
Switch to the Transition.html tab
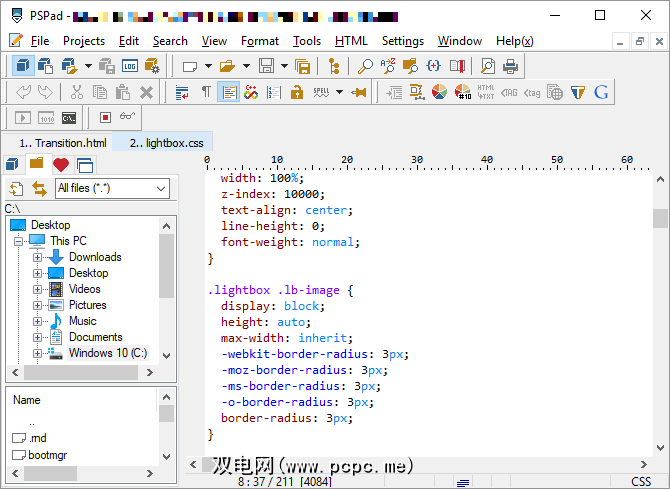pyautogui.click(x=62, y=143)
